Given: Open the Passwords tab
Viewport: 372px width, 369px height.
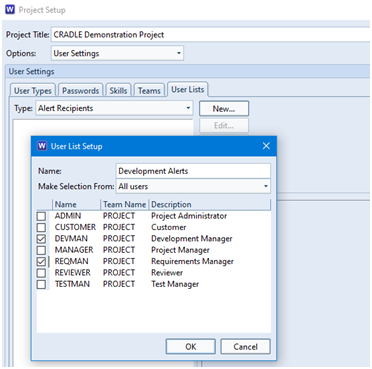Looking at the screenshot, I should pyautogui.click(x=80, y=91).
